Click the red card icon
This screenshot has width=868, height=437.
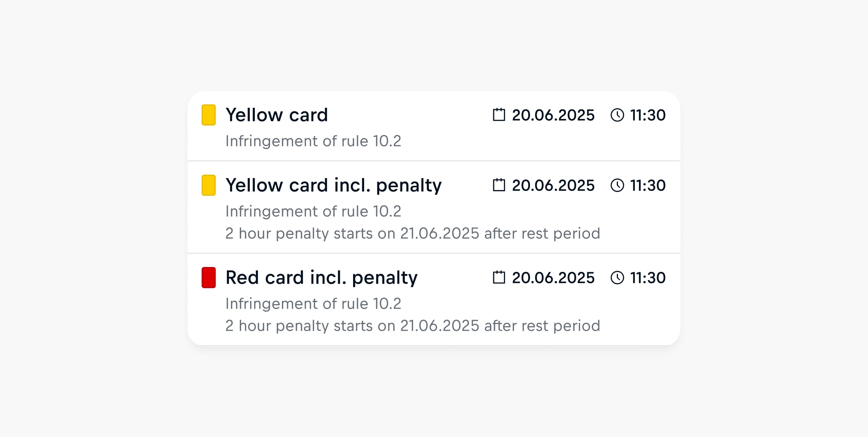click(x=209, y=278)
